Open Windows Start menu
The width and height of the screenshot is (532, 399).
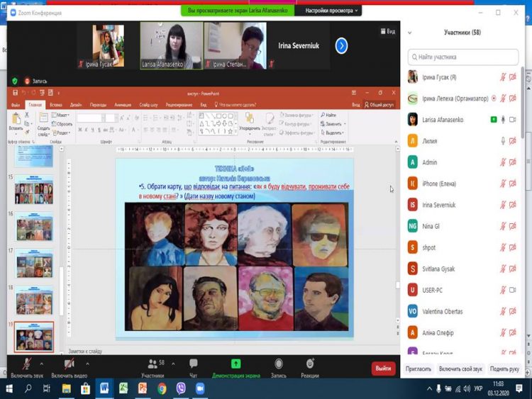tap(9, 388)
